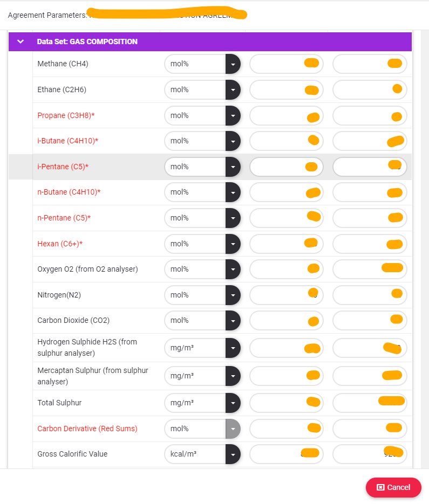The image size is (429, 504).
Task: Expand the Propane (C3H8) unit dropdown arrow
Action: tap(233, 115)
